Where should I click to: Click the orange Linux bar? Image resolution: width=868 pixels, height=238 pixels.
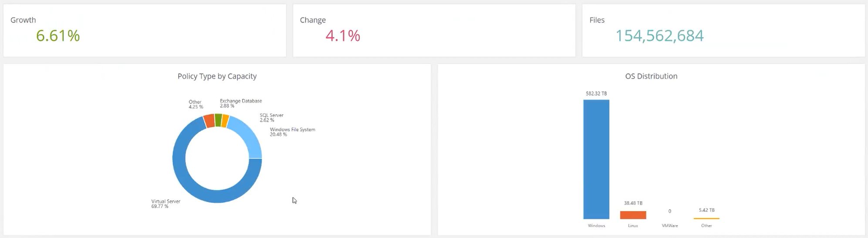point(633,215)
